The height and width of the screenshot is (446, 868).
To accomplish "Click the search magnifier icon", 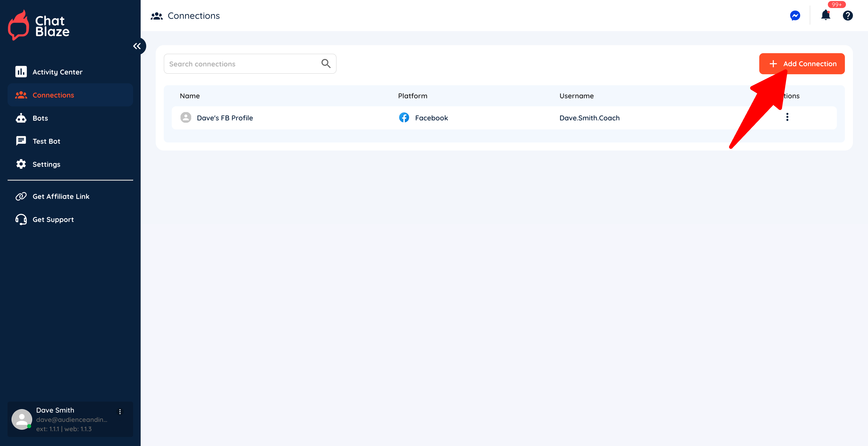I will pyautogui.click(x=325, y=64).
